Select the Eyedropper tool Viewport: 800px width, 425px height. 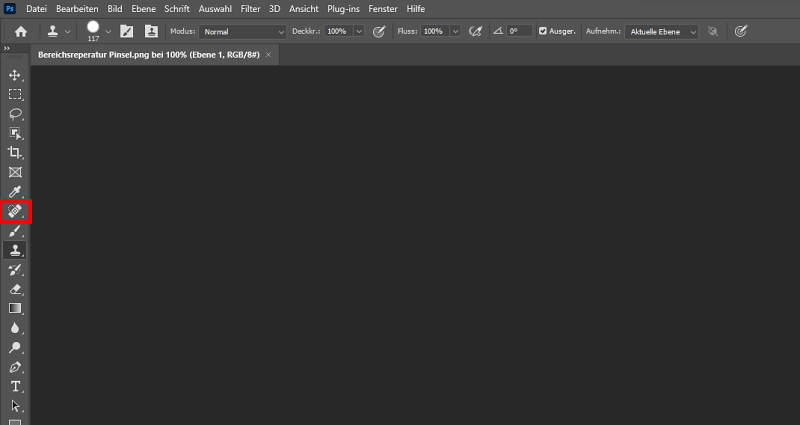coord(15,191)
